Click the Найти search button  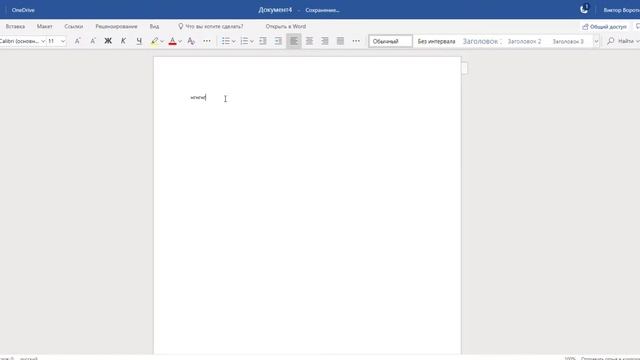[x=623, y=41]
